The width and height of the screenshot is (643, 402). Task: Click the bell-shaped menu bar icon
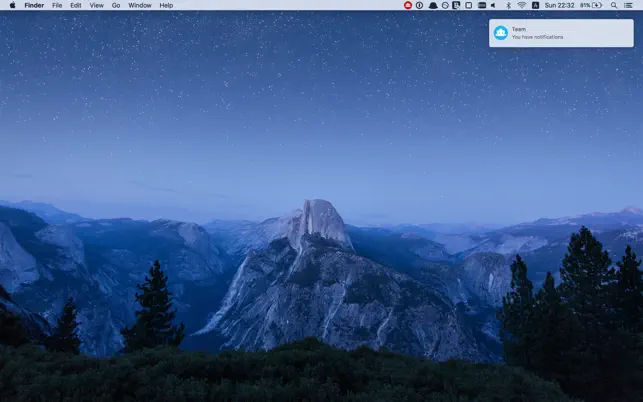pos(433,5)
